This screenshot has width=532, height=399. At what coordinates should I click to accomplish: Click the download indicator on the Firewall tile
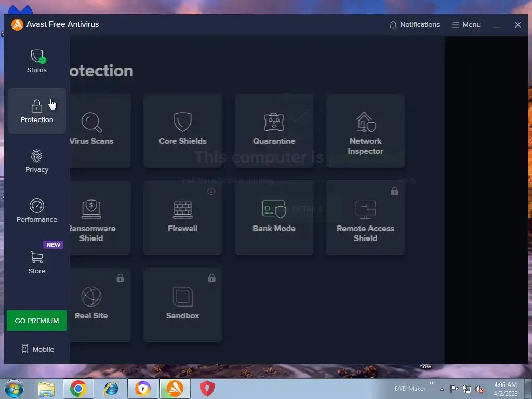(x=211, y=191)
